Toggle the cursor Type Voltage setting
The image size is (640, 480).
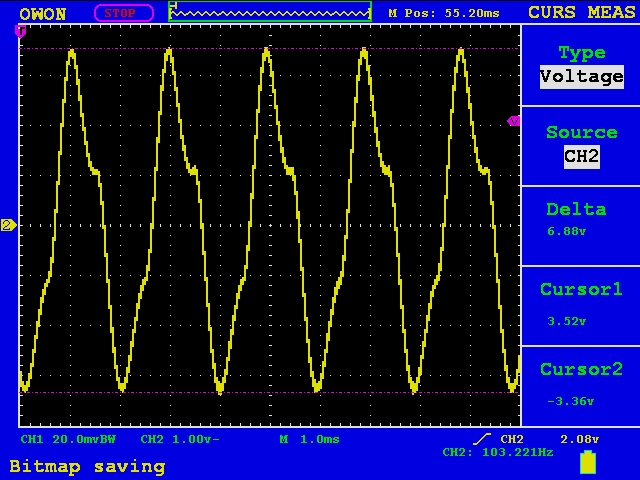(581, 65)
